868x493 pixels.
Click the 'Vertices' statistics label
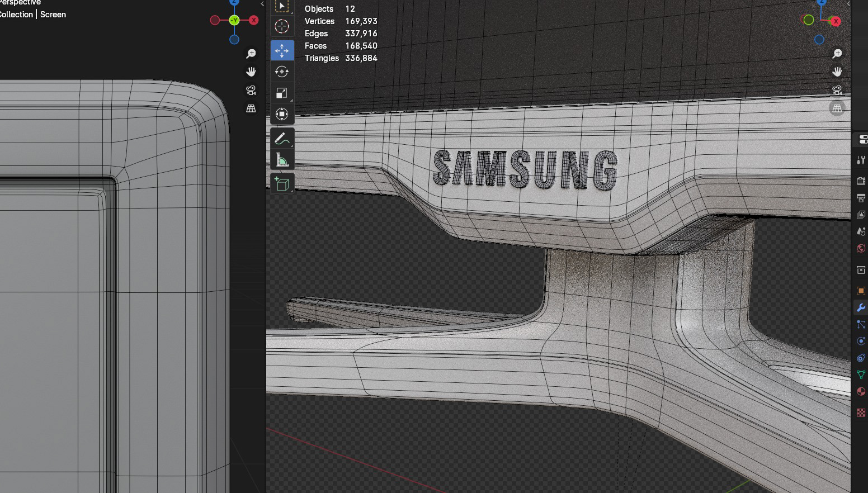(319, 21)
